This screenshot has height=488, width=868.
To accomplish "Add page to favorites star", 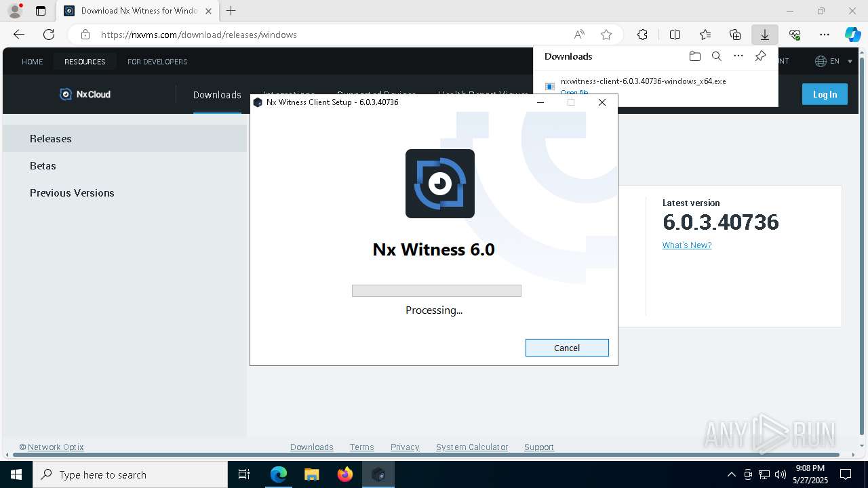I will [606, 35].
